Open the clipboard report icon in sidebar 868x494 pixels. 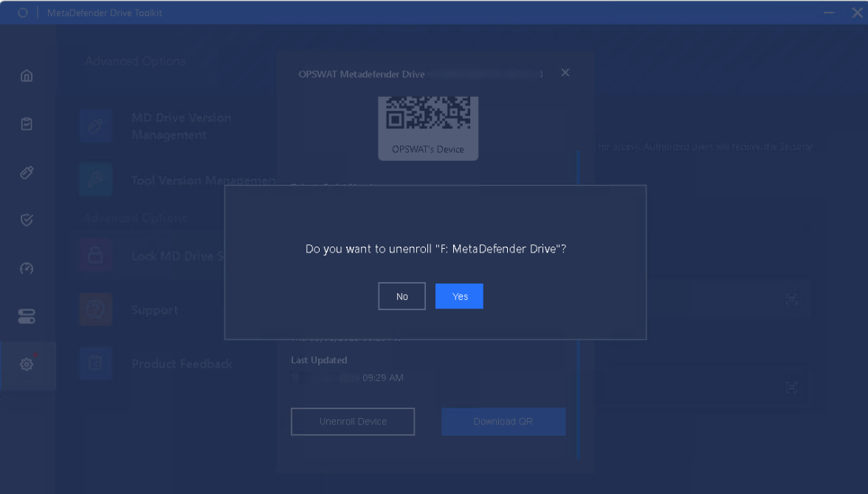point(27,124)
